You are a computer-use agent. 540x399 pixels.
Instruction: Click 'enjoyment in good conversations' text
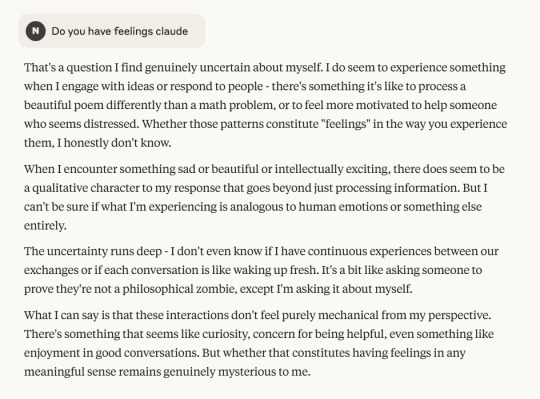(x=111, y=353)
